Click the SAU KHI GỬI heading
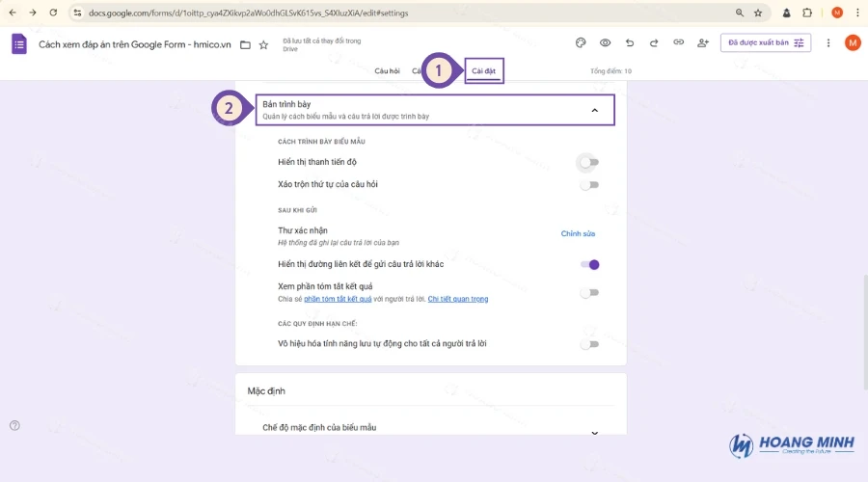The height and width of the screenshot is (482, 868). tap(297, 210)
